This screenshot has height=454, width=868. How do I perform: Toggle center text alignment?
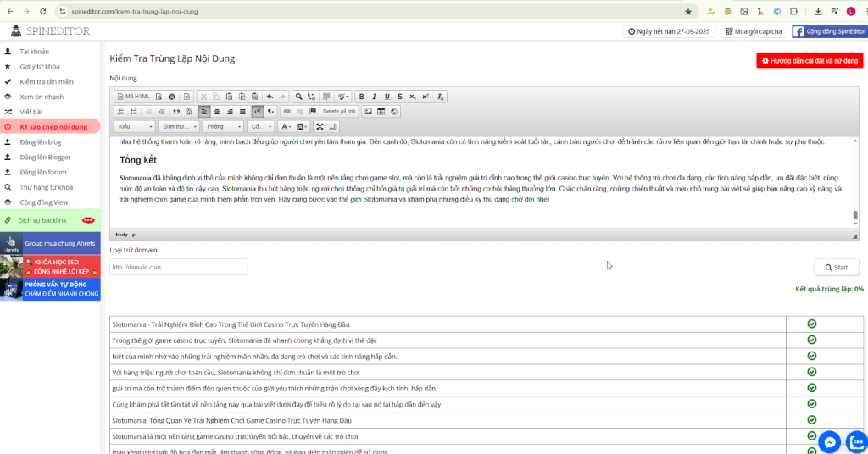click(x=217, y=112)
